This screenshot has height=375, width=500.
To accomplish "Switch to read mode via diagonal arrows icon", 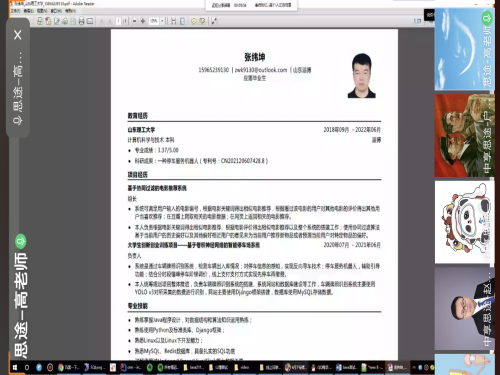I will coord(214,21).
